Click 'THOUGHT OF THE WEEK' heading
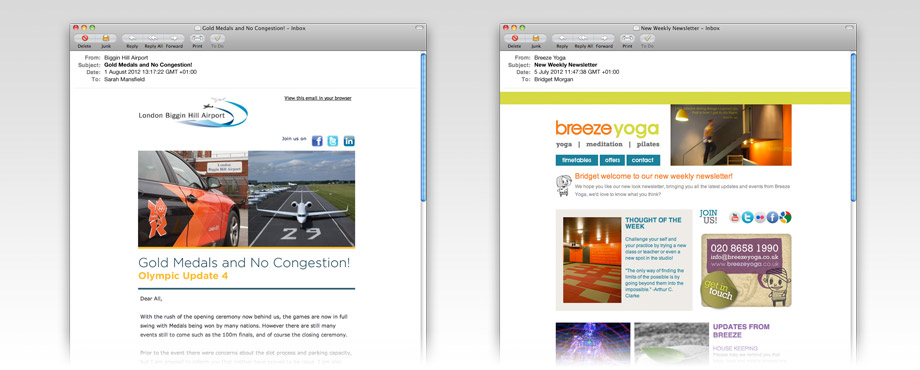 (653, 223)
